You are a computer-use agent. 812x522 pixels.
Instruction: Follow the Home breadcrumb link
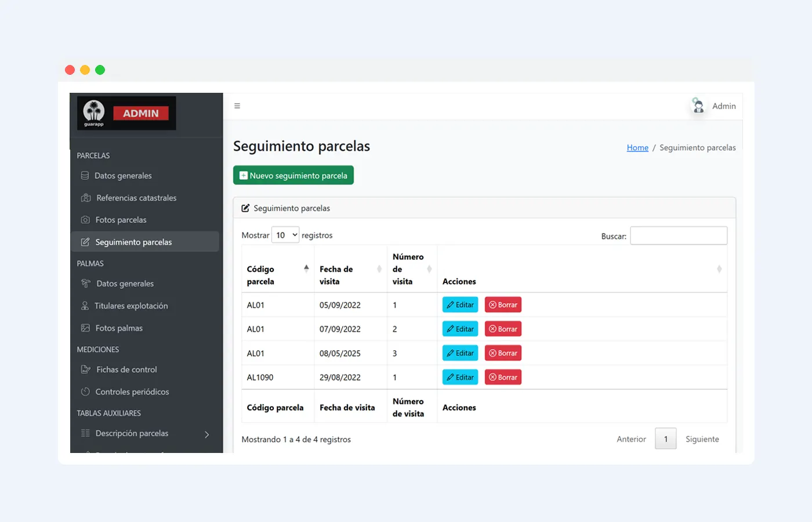coord(637,148)
